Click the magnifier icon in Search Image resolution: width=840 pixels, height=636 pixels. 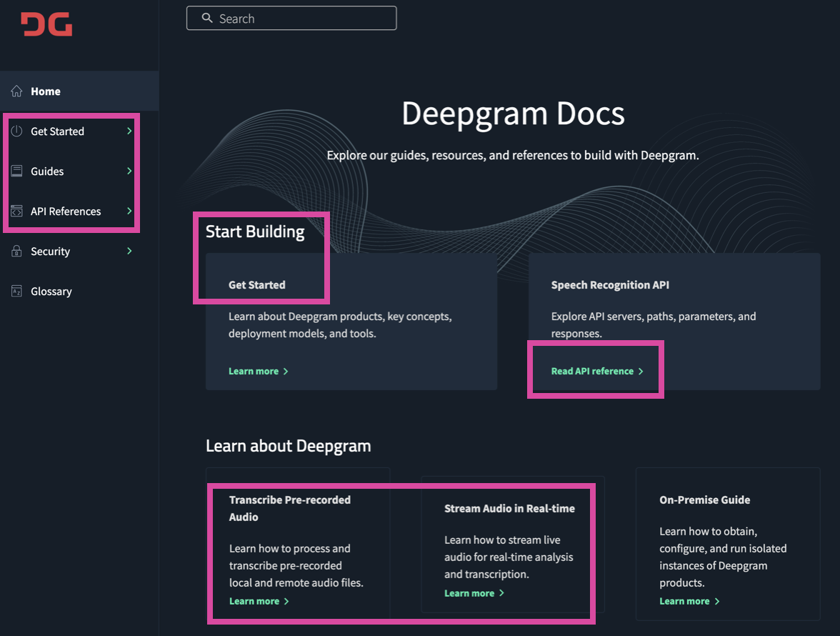pos(207,18)
